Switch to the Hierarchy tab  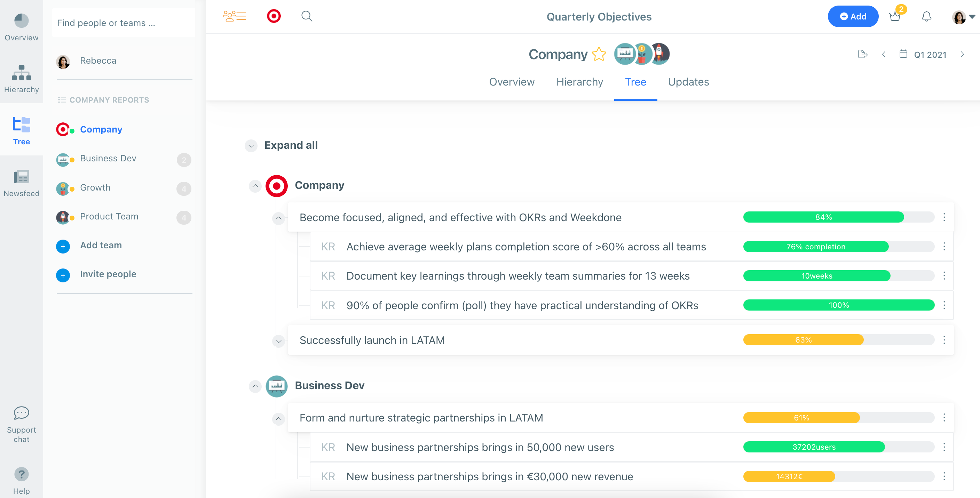point(579,82)
